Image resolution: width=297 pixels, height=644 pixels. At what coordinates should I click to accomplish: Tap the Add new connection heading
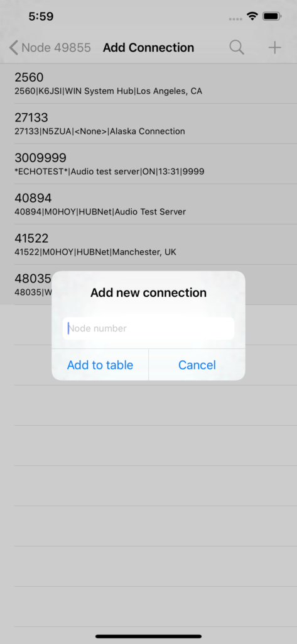148,292
